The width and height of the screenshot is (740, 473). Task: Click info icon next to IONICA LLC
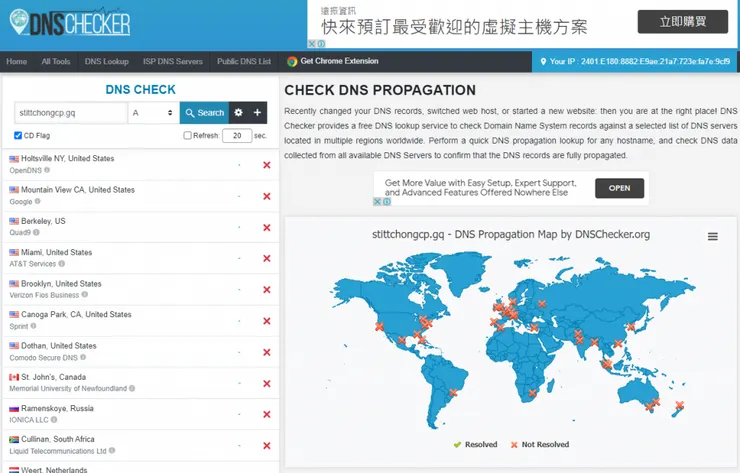54,419
